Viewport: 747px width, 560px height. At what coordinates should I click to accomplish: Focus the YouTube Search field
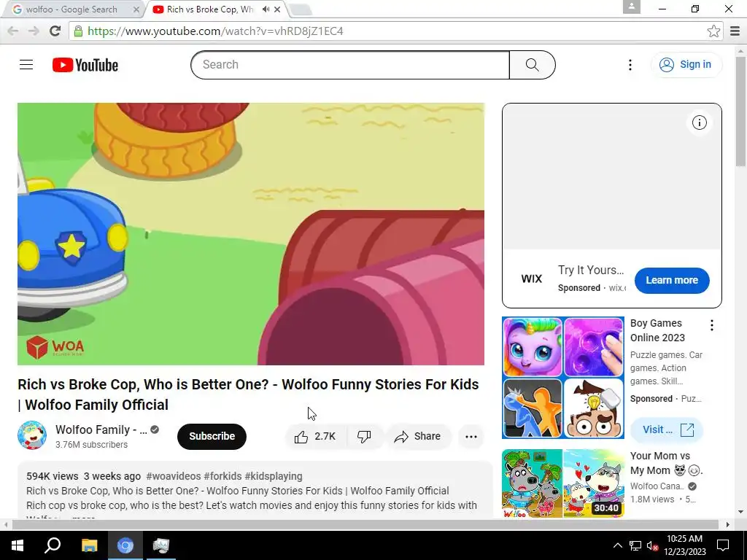point(350,65)
